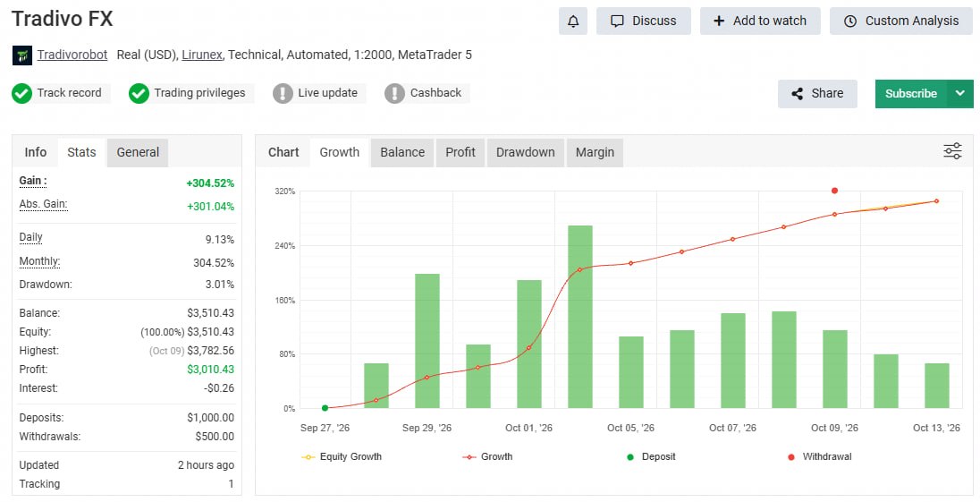Click Add to watch button

pyautogui.click(x=759, y=21)
